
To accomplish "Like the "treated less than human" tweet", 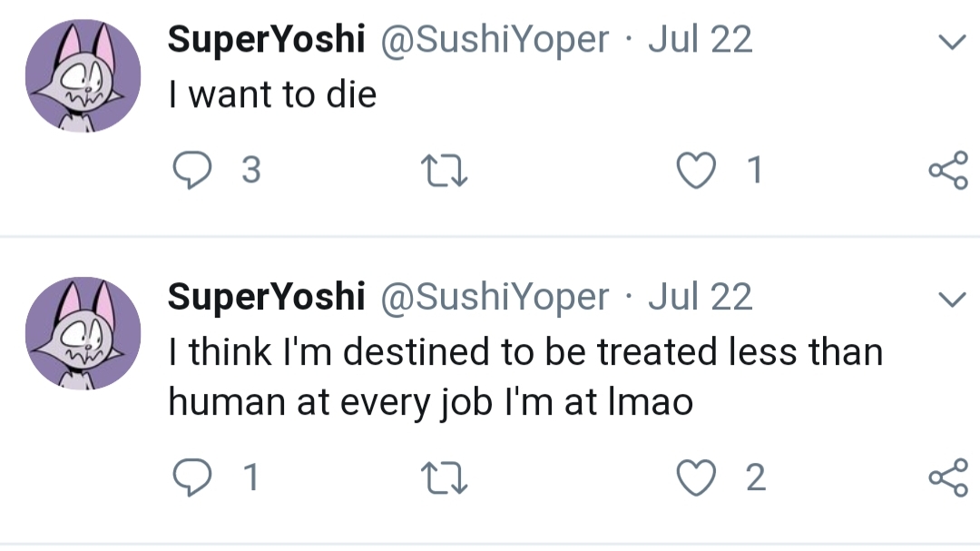I will [695, 477].
